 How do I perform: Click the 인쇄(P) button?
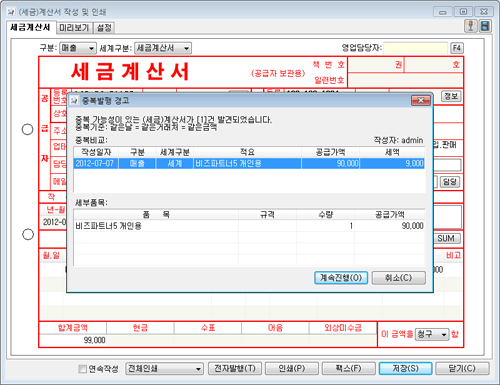point(292,368)
